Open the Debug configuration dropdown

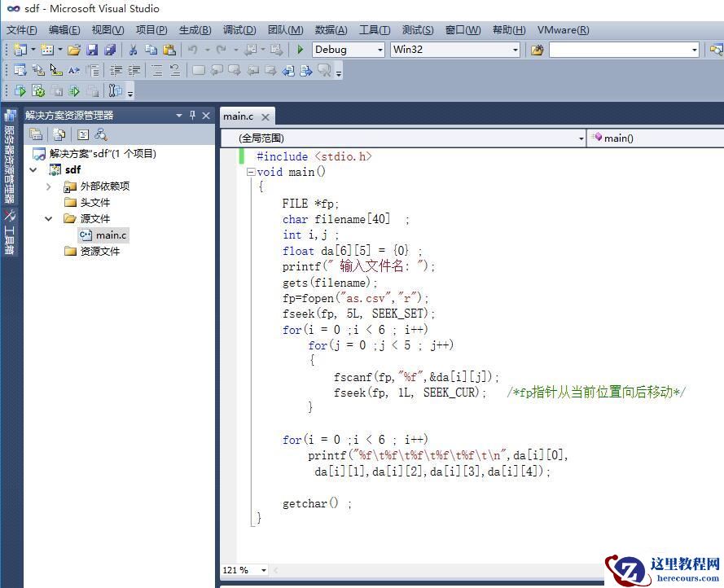380,50
